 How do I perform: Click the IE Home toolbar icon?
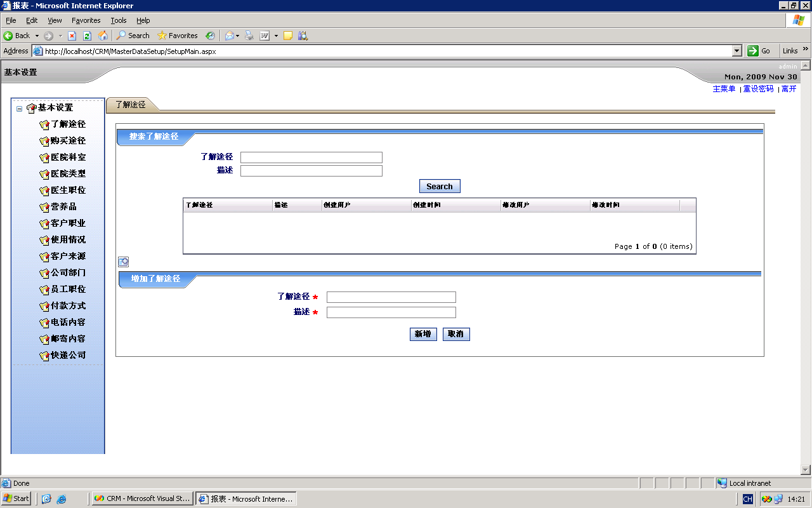coord(103,36)
